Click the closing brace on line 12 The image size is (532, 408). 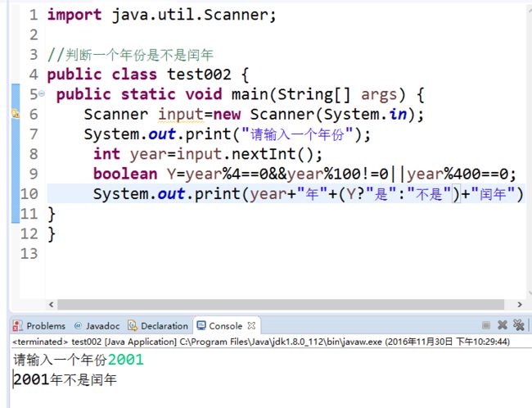(52, 234)
